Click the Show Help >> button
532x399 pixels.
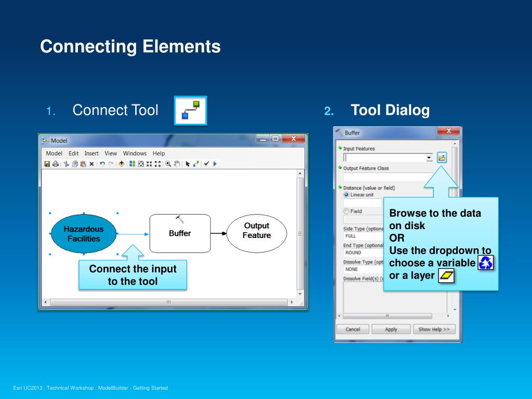tap(434, 329)
